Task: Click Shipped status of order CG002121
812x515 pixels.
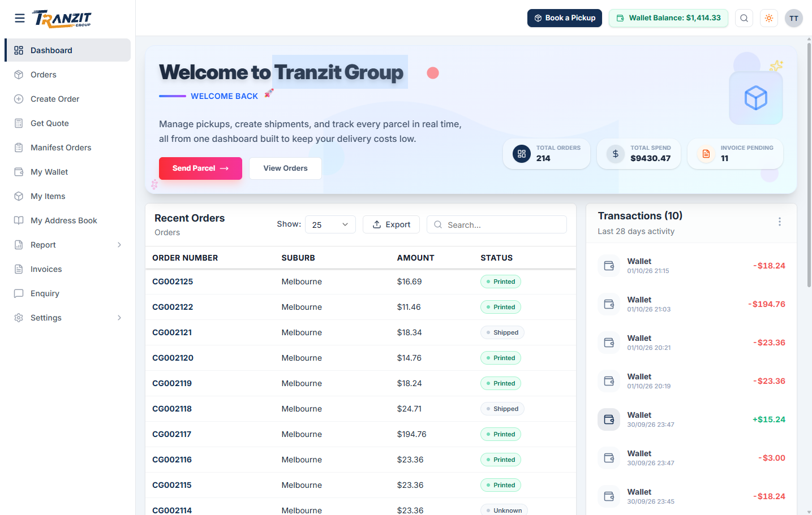Action: [502, 332]
